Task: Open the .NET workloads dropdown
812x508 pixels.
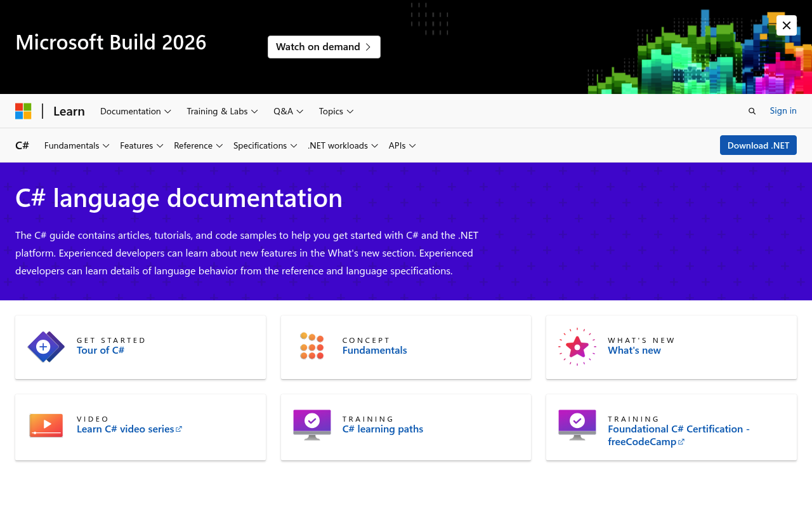Action: pyautogui.click(x=343, y=145)
